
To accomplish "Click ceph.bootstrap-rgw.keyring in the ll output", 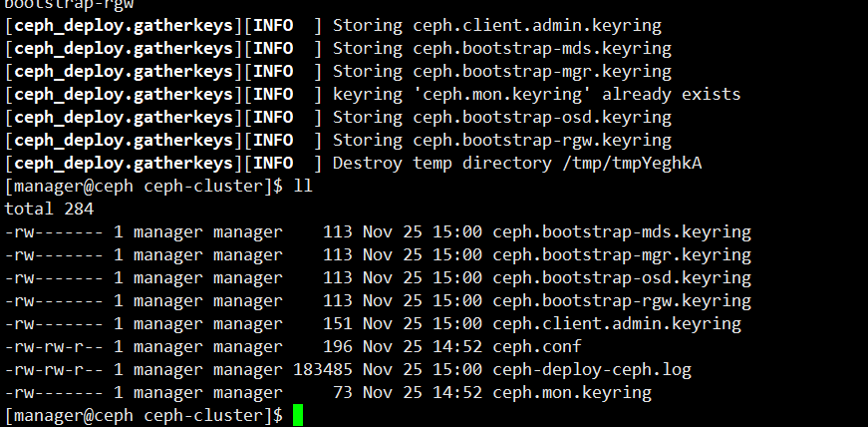I will click(x=622, y=301).
